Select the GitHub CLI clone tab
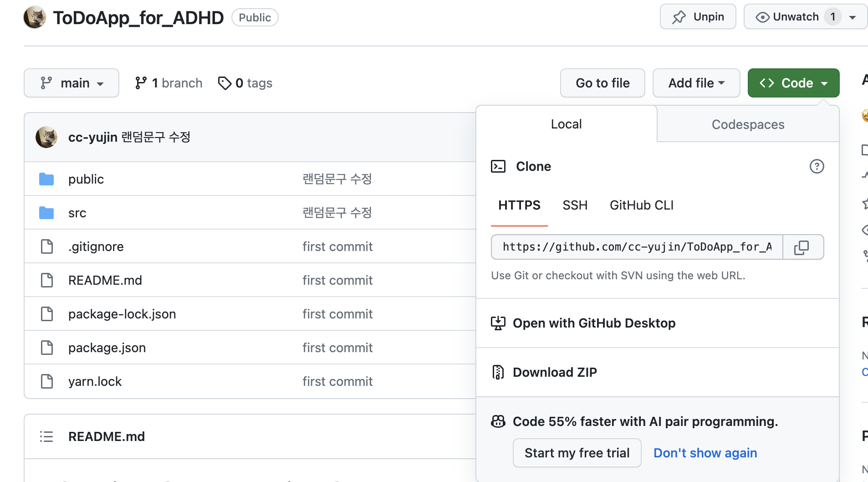The width and height of the screenshot is (868, 482). [x=642, y=205]
